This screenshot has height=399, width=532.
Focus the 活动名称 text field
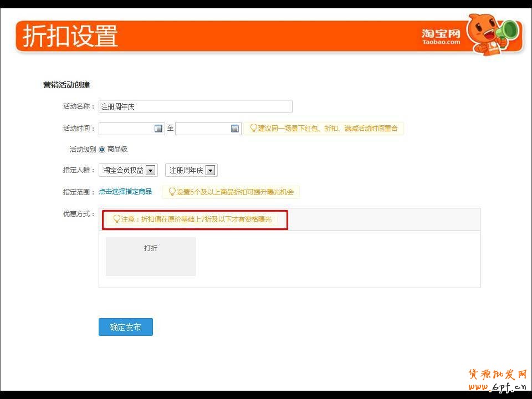coord(195,106)
